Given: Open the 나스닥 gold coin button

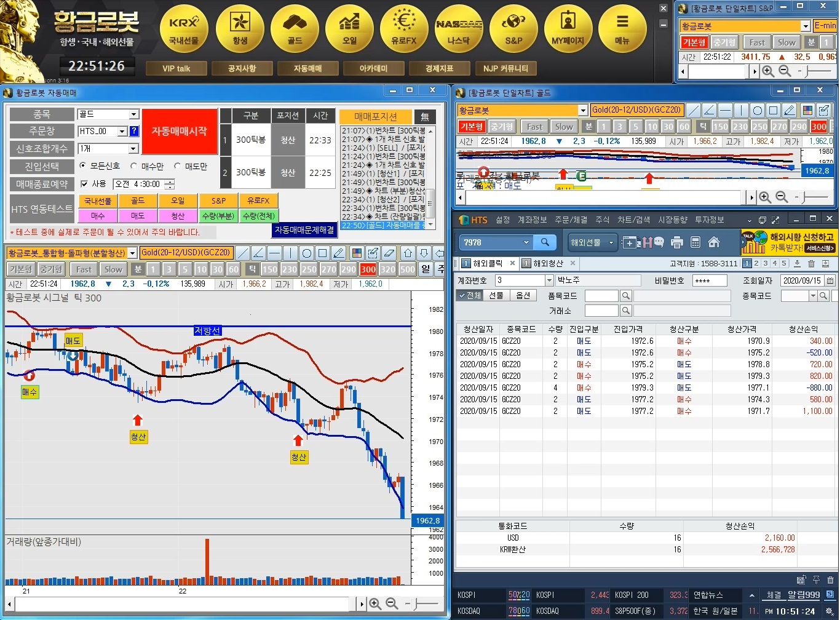Looking at the screenshot, I should (459, 28).
